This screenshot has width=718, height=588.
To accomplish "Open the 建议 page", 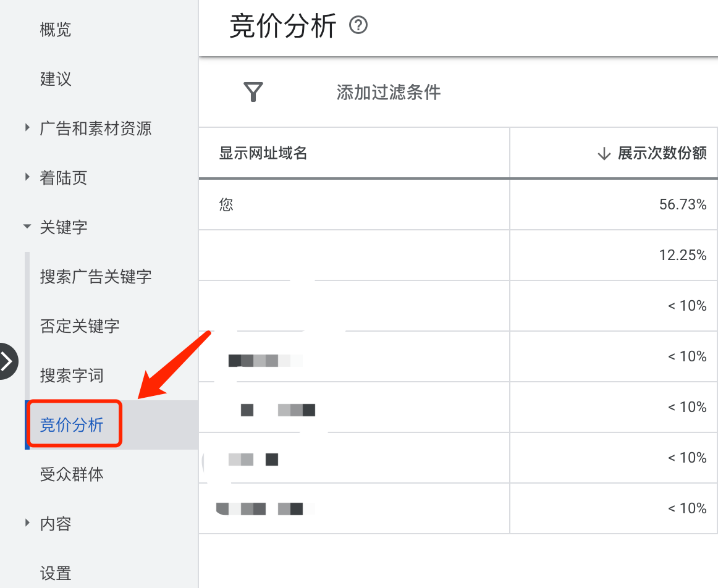I will click(x=55, y=78).
